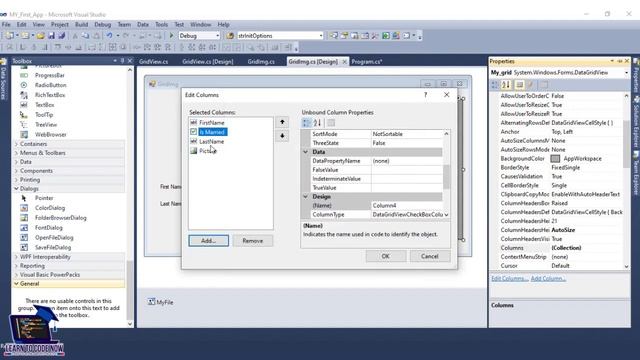Click the Open File folder icon
This screenshot has width=640, height=360.
pos(40,36)
